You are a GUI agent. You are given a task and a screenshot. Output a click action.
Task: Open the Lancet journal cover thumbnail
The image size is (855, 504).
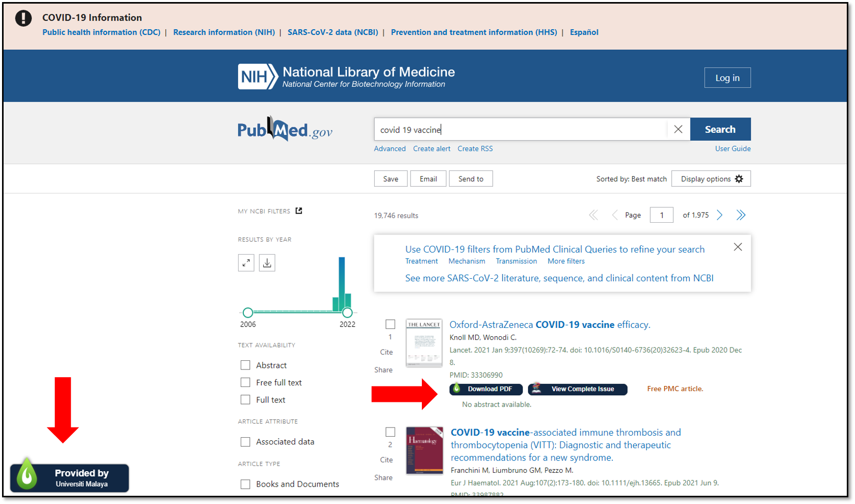click(x=424, y=343)
